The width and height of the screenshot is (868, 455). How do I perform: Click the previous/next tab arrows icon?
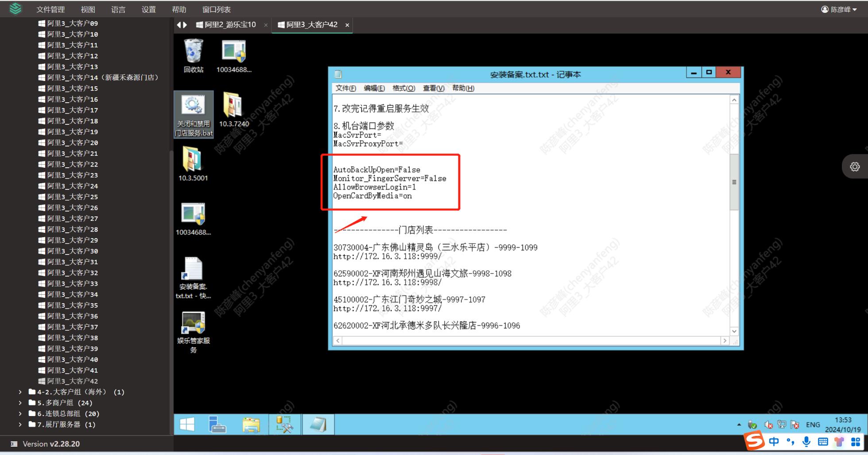click(x=182, y=25)
